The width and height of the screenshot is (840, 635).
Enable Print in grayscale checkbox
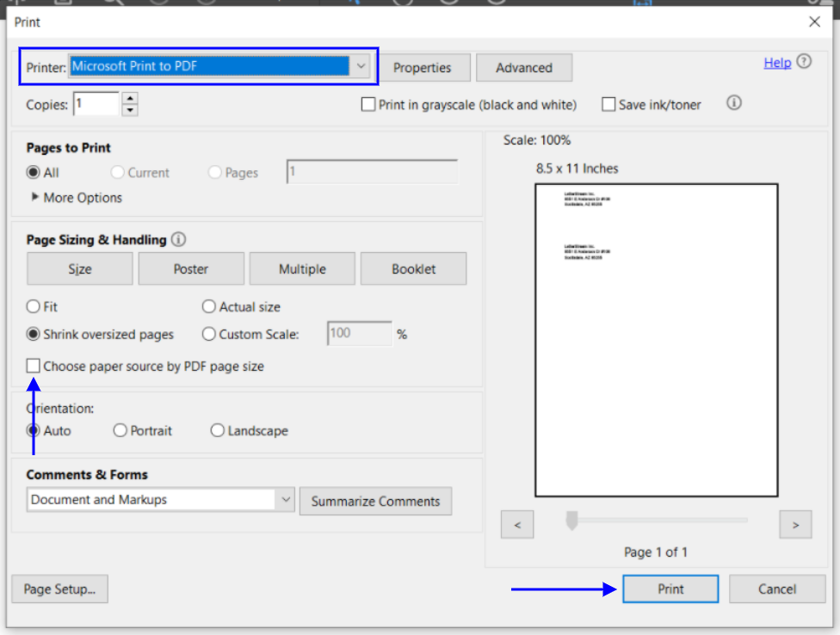(368, 105)
